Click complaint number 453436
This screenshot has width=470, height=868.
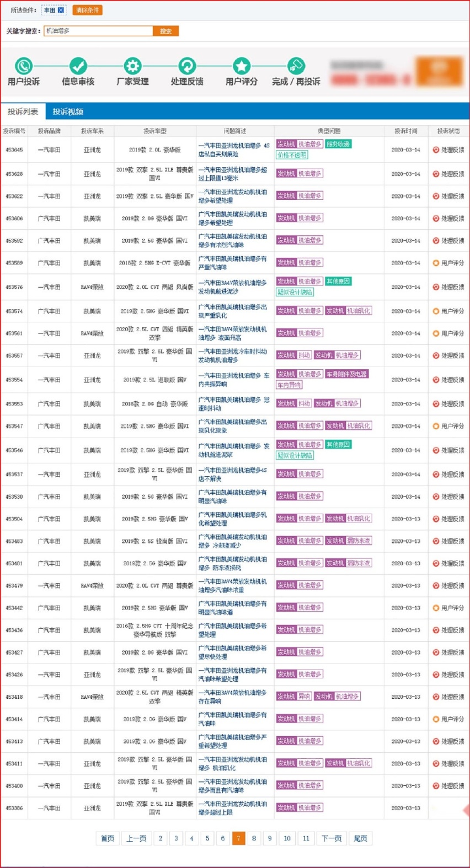coord(14,630)
